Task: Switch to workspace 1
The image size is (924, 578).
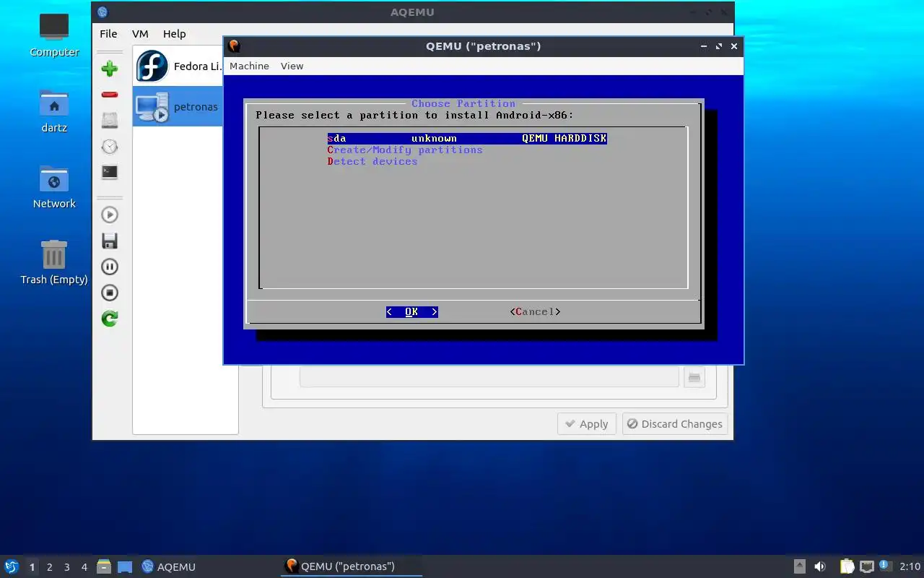Action: 32,567
